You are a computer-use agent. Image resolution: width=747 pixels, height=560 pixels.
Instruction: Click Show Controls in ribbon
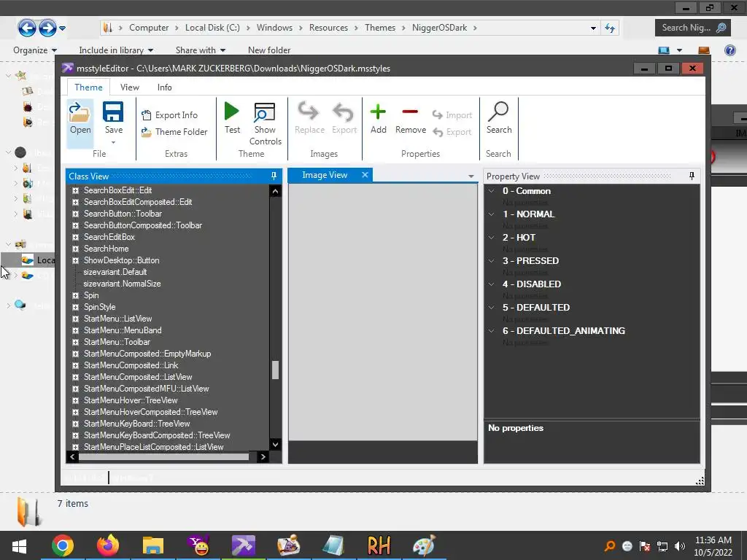pyautogui.click(x=265, y=124)
